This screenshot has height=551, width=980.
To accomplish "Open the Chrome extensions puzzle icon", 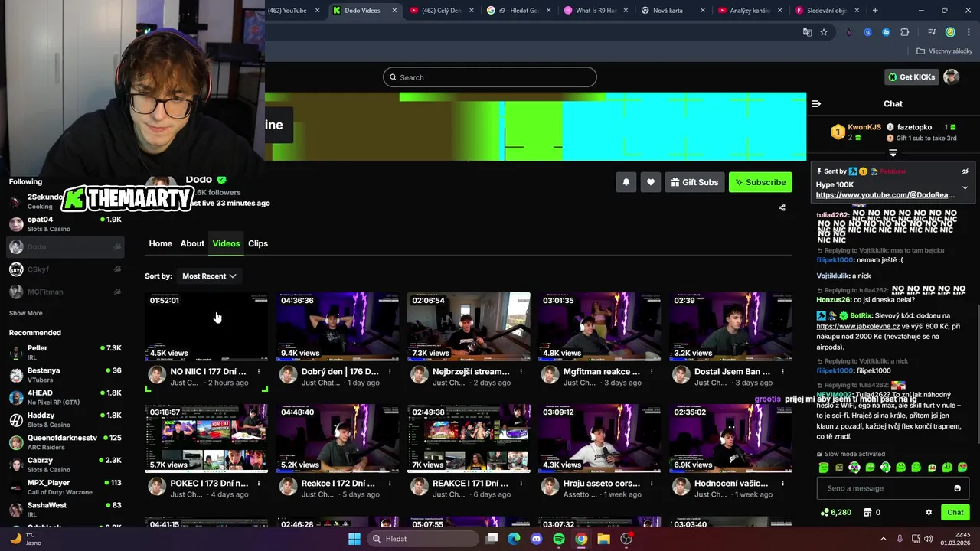I will coord(905,32).
